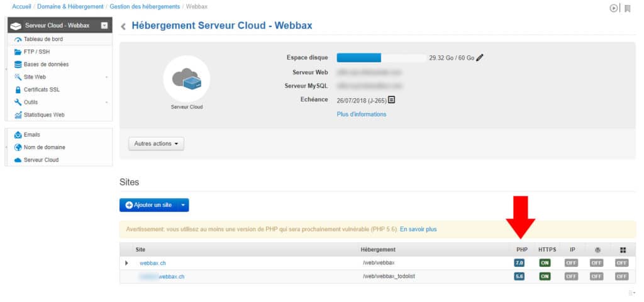The width and height of the screenshot is (644, 302).
Task: Expand the Site Web submenu arrow
Action: 106,77
